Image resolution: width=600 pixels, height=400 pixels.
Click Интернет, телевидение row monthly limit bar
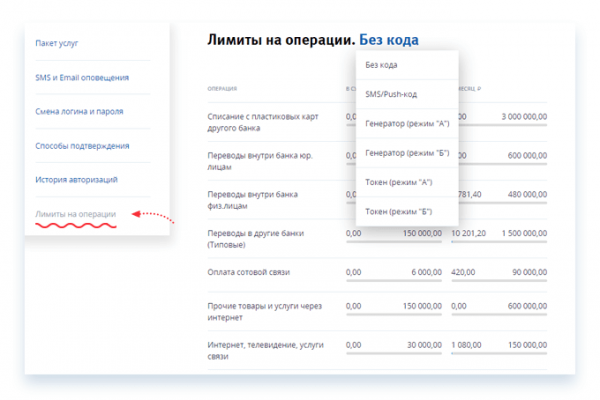click(x=499, y=353)
